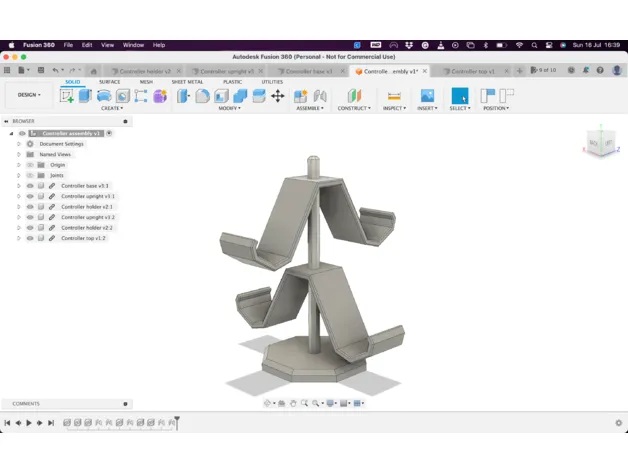628x472 pixels.
Task: Choose the Offset Plane construct icon
Action: (x=354, y=96)
